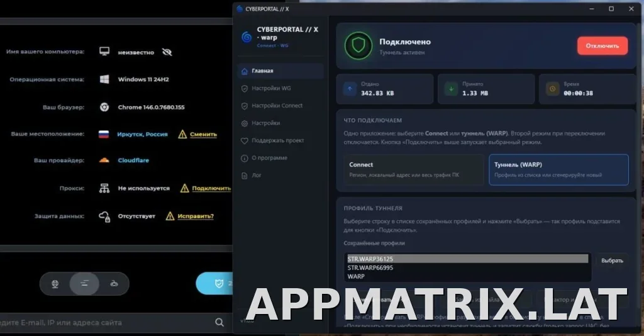The width and height of the screenshot is (644, 336).
Task: Click the magnifier search icon
Action: point(219,323)
